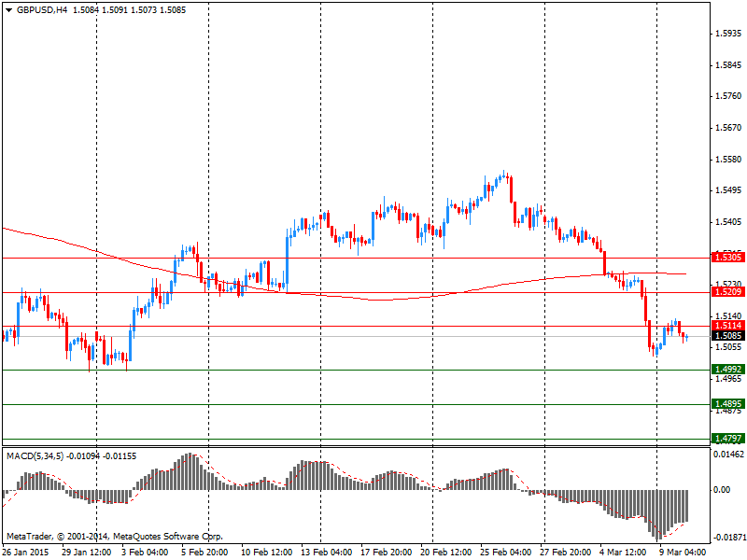Click the 27 Feb 20:00 time label
Screen dimensions: 747x560
[566, 553]
